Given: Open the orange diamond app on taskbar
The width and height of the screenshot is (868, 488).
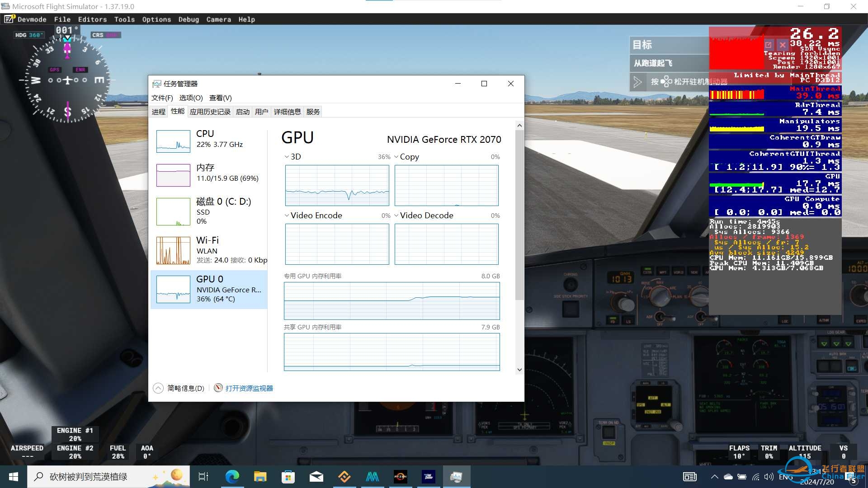Looking at the screenshot, I should coord(344,477).
